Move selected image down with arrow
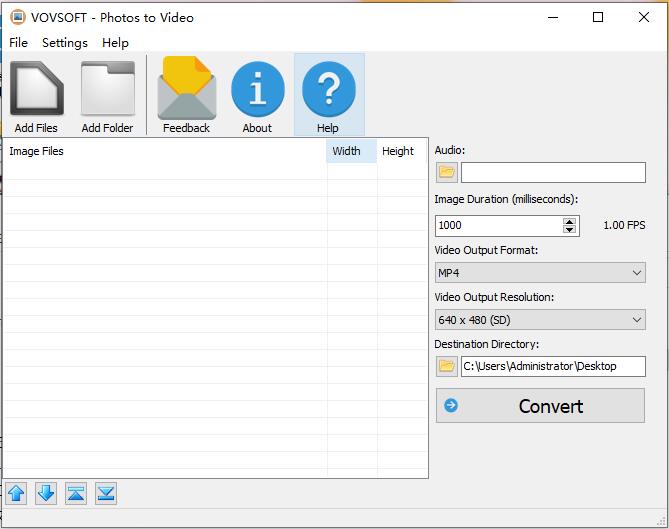Image resolution: width=669 pixels, height=529 pixels. [46, 494]
